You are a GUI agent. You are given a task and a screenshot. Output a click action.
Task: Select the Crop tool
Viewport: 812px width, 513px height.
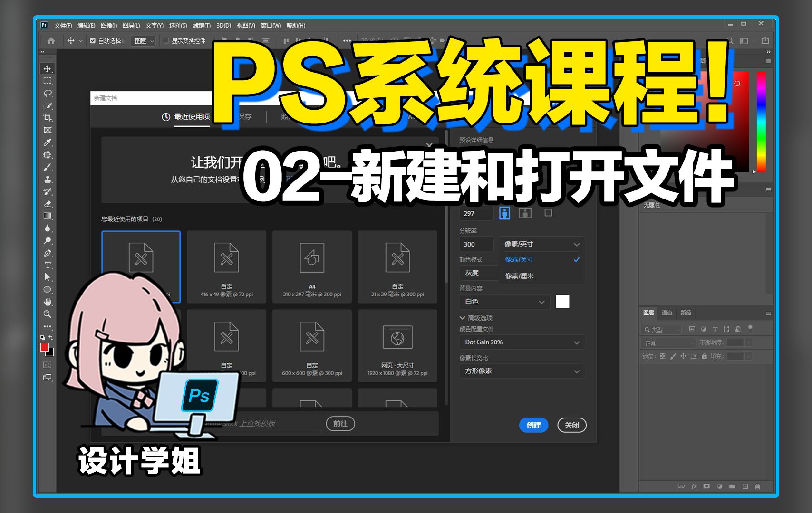(47, 118)
